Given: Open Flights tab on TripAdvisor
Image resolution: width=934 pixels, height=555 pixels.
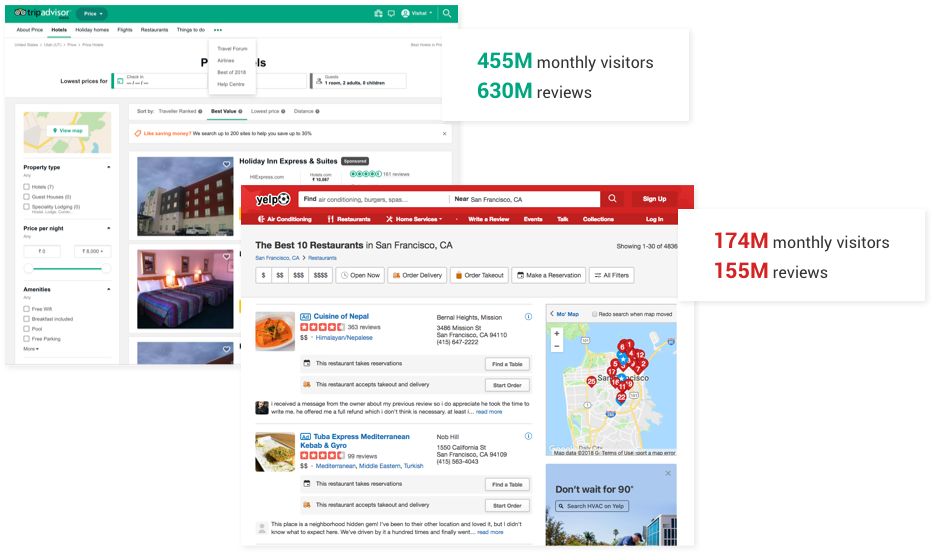Looking at the screenshot, I should [x=124, y=30].
